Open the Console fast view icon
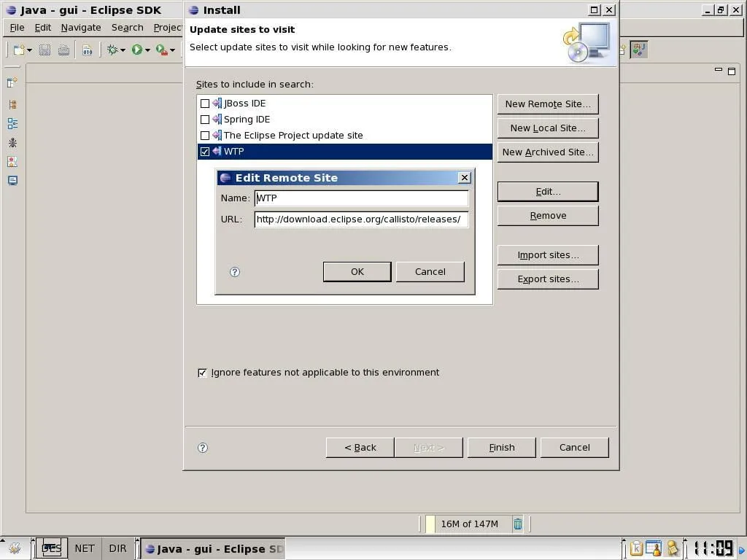Viewport: 747px width, 560px height. [12, 181]
